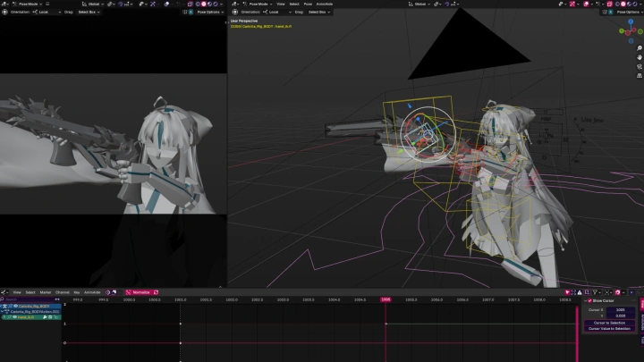Click channel search field in graph editor
The width and height of the screenshot is (644, 362).
point(27,299)
